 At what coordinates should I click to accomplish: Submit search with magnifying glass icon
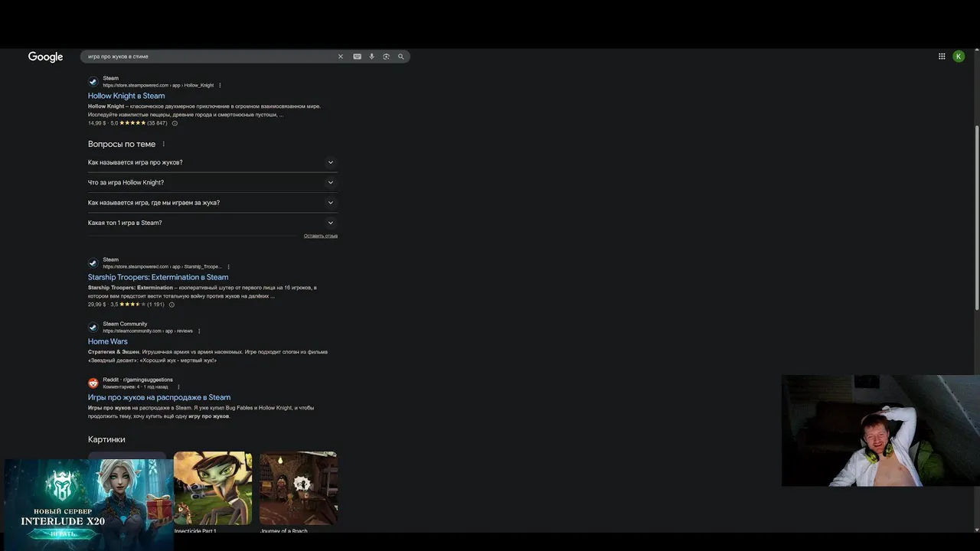(400, 57)
